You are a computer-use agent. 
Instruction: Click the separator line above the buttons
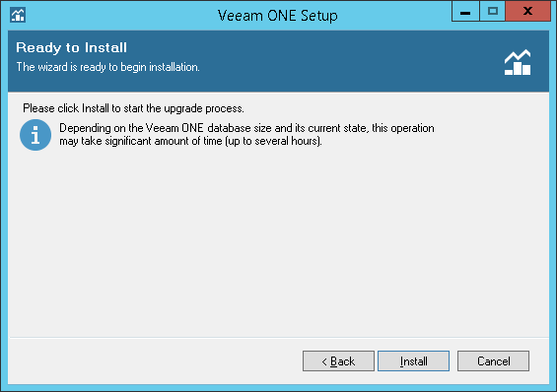tap(279, 337)
